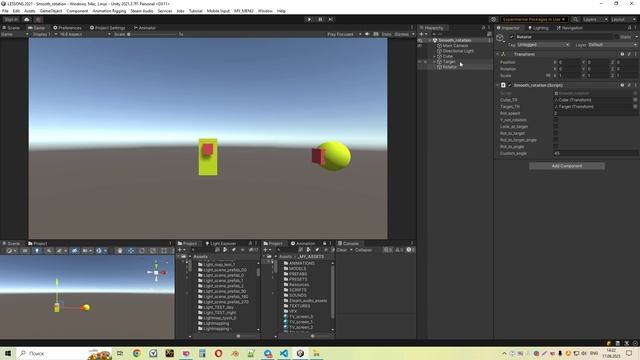
Task: Click the Step frame button
Action: point(331,19)
